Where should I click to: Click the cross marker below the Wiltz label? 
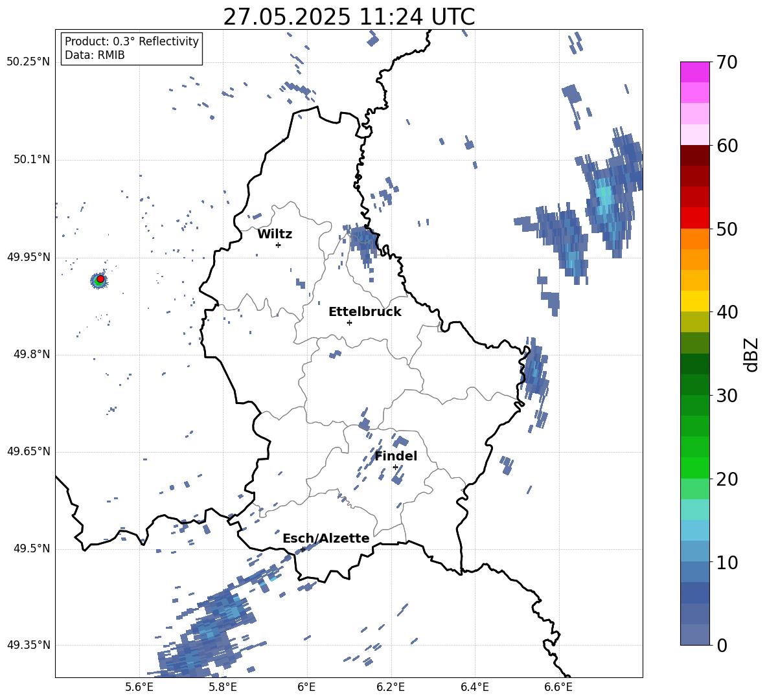pos(278,245)
